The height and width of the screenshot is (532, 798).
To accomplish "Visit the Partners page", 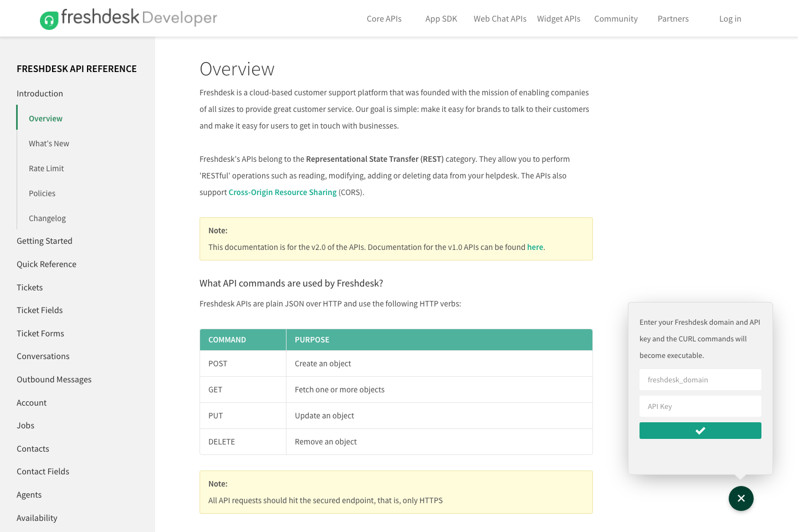I will coord(673,18).
